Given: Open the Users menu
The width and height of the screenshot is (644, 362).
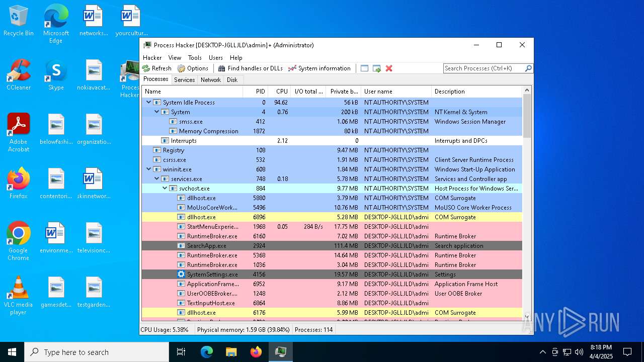Looking at the screenshot, I should (x=216, y=58).
